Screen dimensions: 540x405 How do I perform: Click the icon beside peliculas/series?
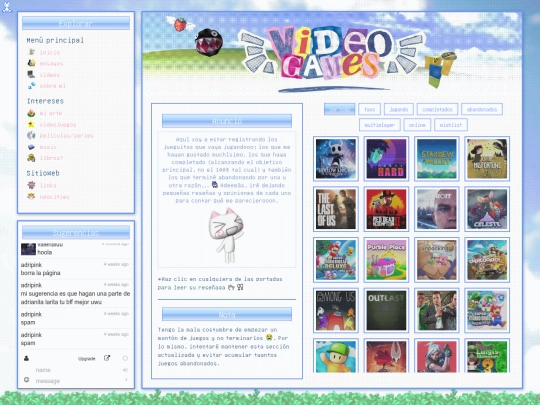31,135
